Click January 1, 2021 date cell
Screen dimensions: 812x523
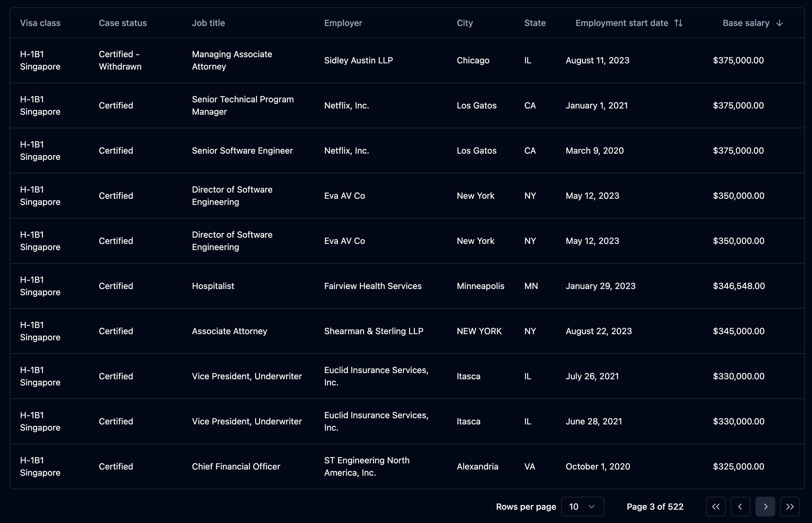point(596,105)
